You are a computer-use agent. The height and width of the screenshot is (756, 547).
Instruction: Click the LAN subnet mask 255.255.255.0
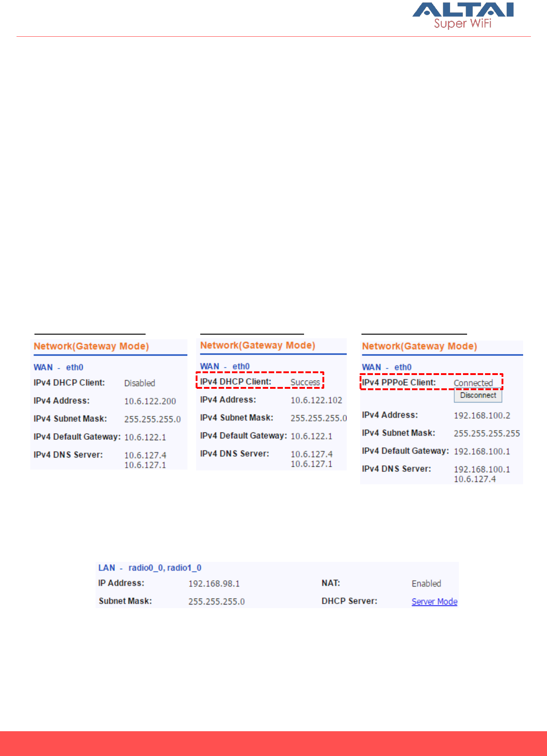click(217, 601)
